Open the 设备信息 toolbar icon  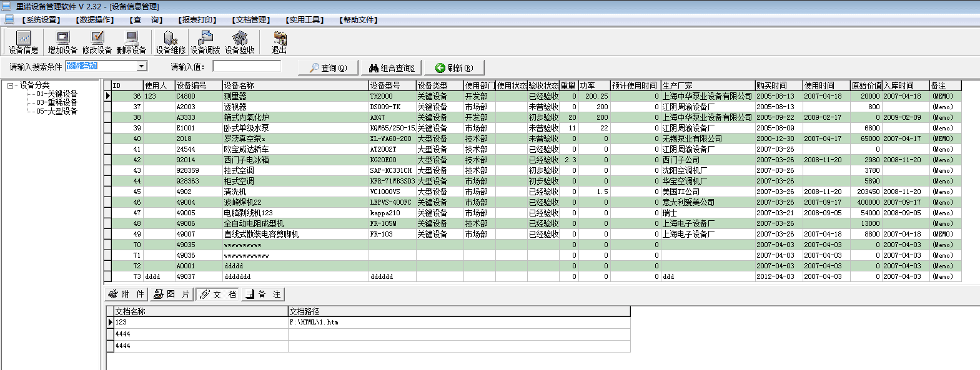tap(23, 42)
